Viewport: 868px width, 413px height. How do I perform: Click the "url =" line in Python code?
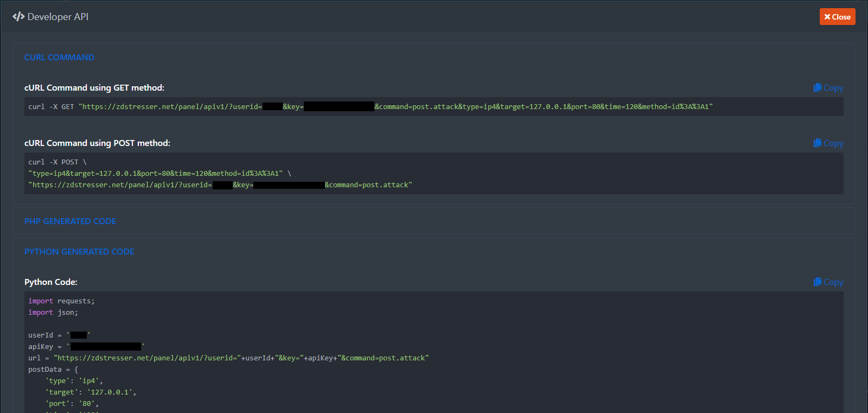pos(228,358)
